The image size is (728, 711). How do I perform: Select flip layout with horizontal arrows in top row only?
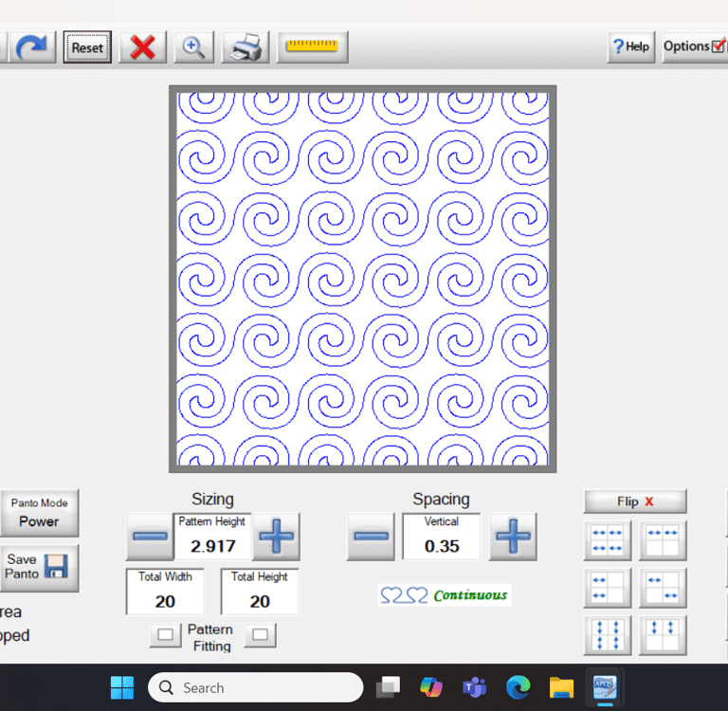[663, 540]
